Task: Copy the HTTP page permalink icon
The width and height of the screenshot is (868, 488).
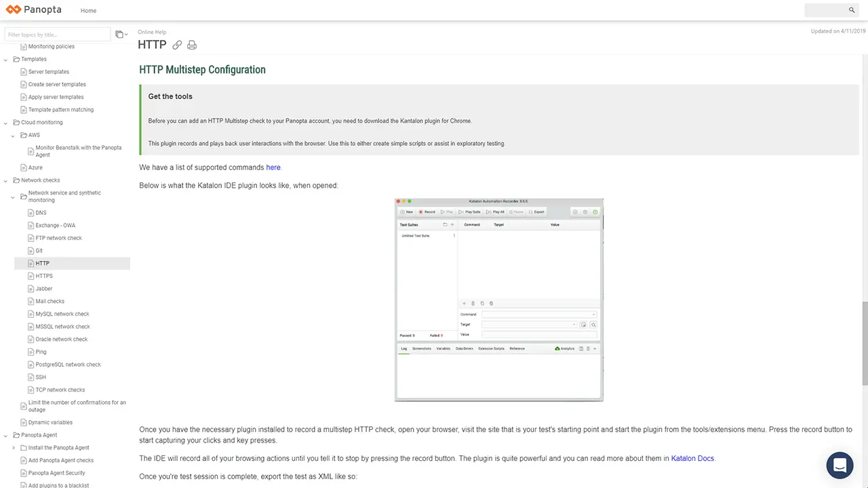Action: [x=177, y=45]
